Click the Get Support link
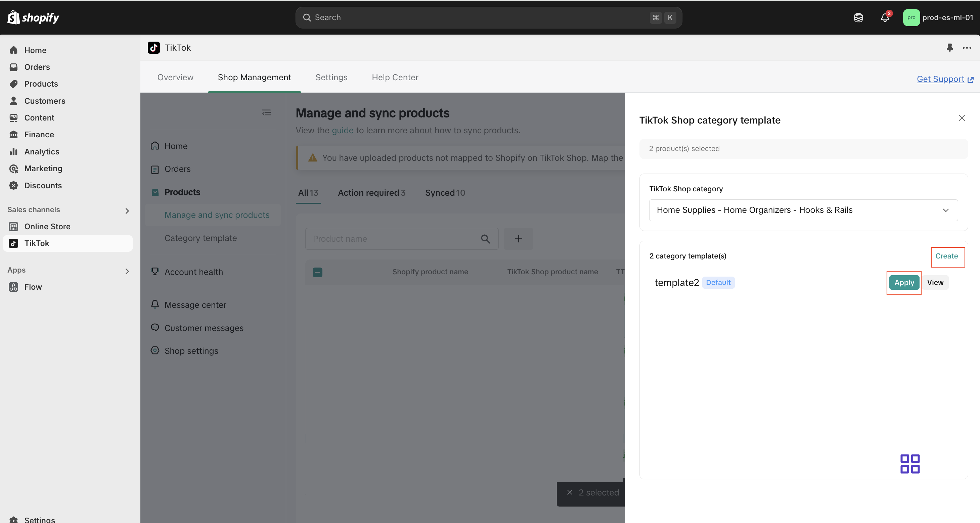Image resolution: width=980 pixels, height=523 pixels. point(945,79)
